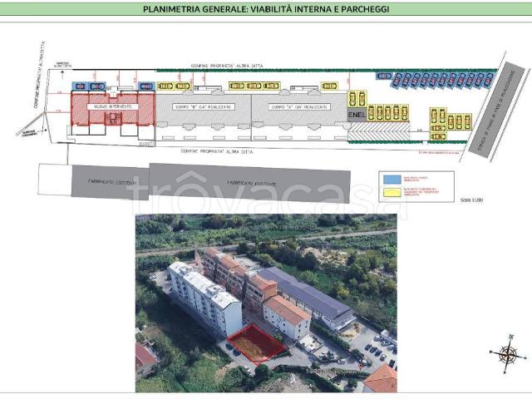Click the long row of blue parked cars
532x399 pixels.
tap(442, 80)
